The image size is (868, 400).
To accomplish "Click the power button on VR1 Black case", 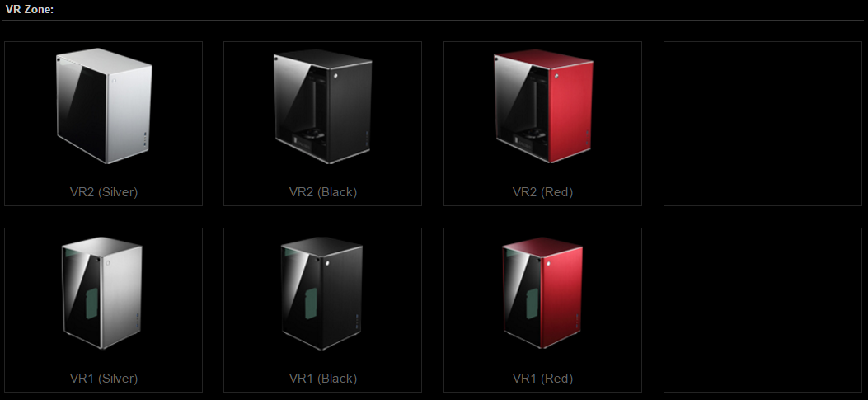I will coord(328,264).
